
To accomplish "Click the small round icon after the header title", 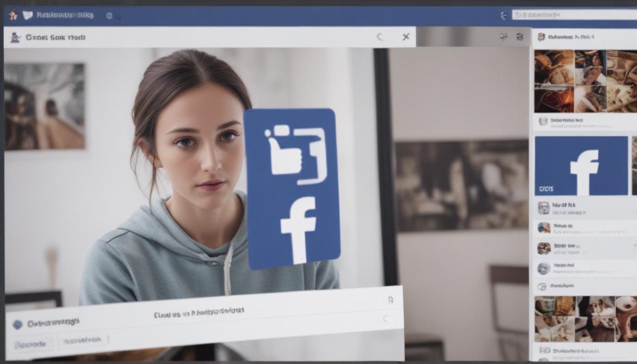I will tap(109, 15).
